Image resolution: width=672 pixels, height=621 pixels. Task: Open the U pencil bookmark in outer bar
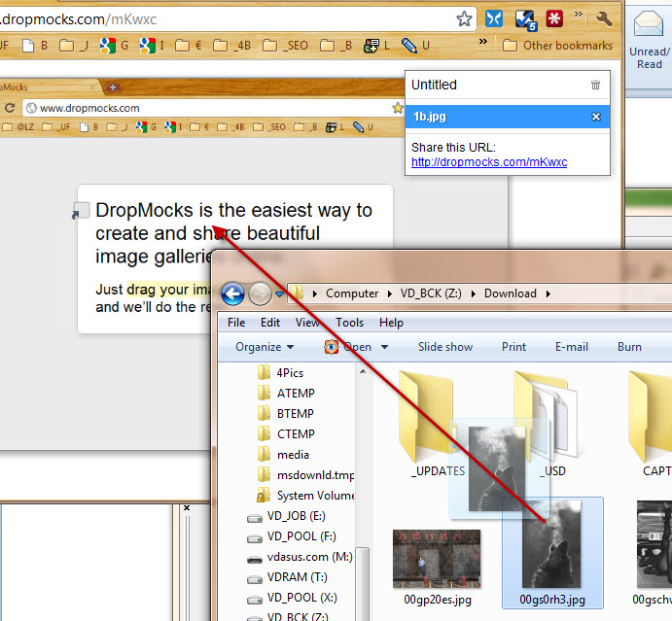pos(415,46)
